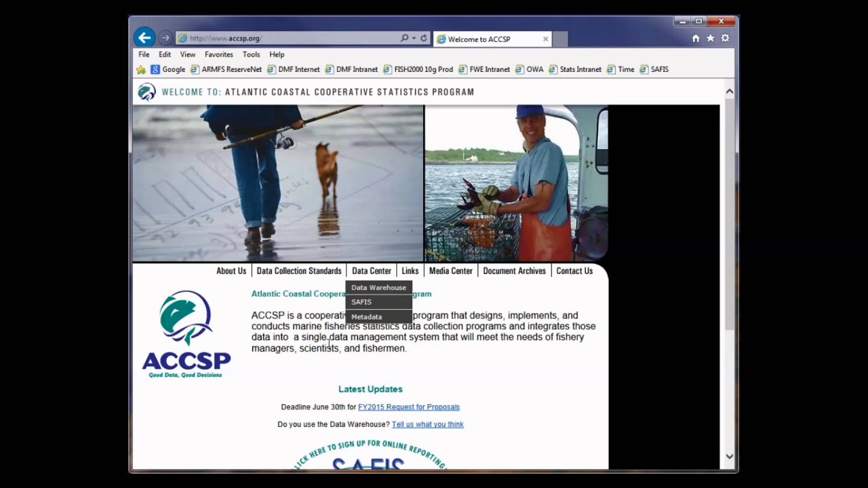868x488 pixels.
Task: Maximize the browser window
Action: point(698,21)
